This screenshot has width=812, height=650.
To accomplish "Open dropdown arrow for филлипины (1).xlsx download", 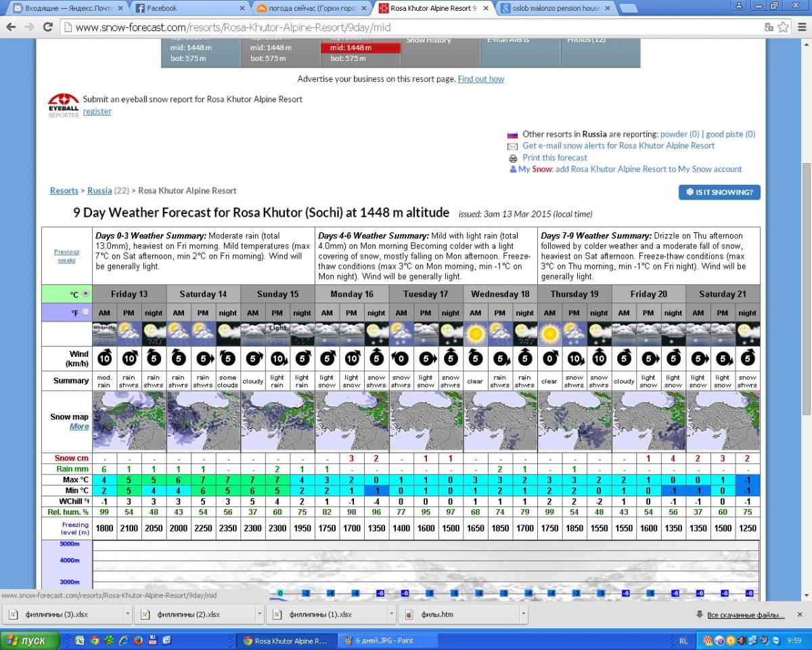I will [x=392, y=615].
